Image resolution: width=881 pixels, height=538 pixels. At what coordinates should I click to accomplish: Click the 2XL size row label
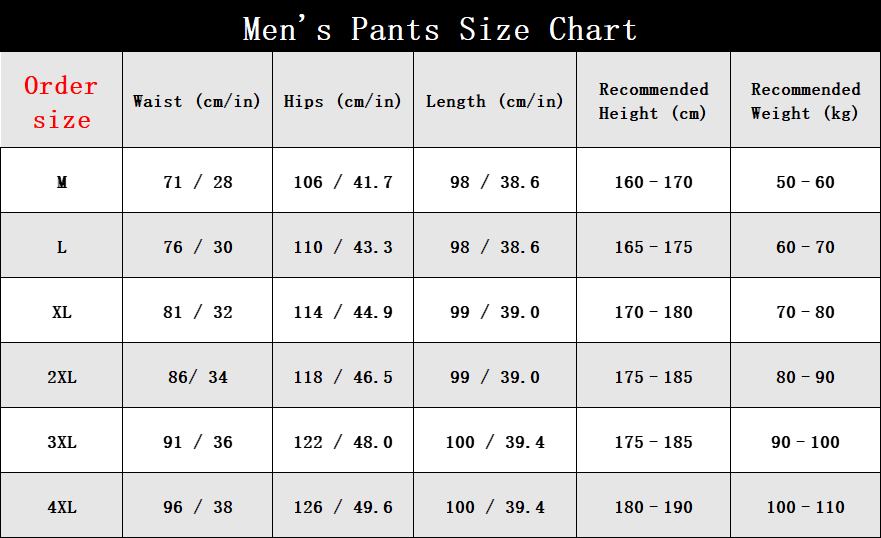tap(62, 377)
